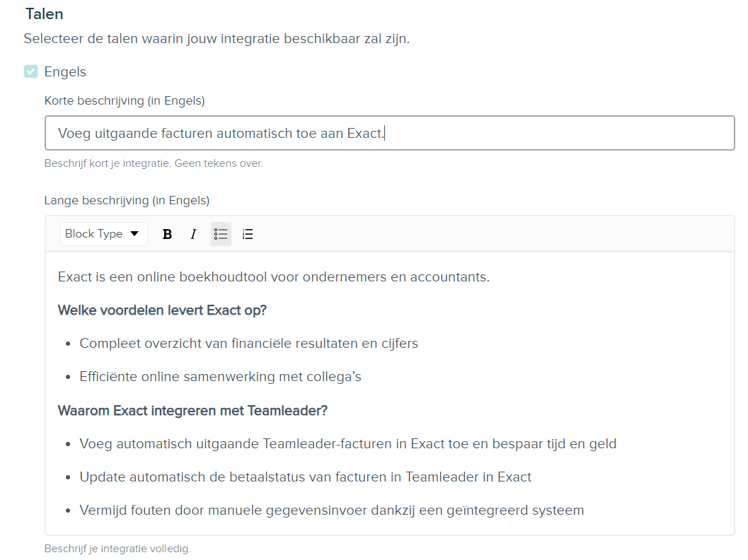Toggle the numbered list button
Image resolution: width=748 pixels, height=560 pixels.
point(248,234)
